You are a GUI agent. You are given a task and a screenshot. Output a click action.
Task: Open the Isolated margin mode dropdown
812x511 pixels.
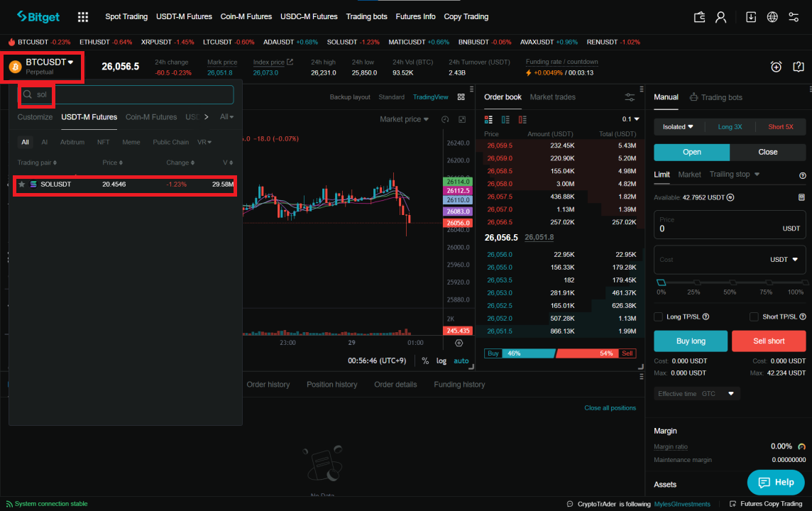coord(677,127)
